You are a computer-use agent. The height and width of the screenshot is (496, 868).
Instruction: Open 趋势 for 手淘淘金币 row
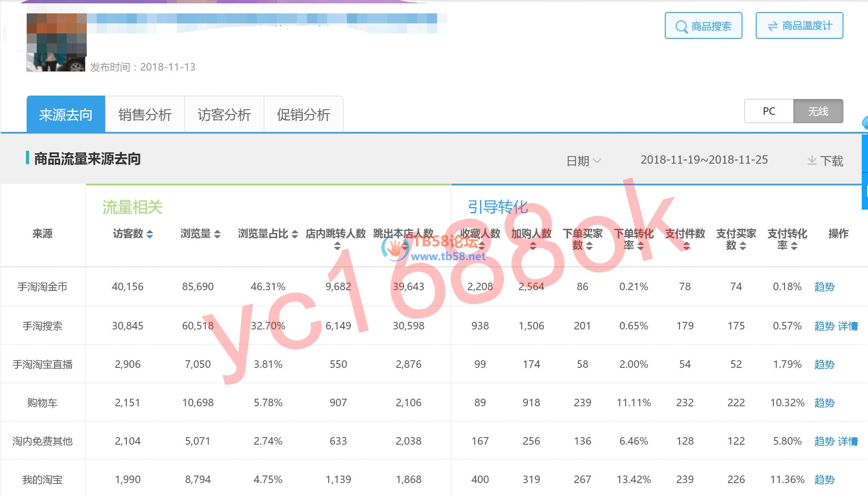(x=824, y=286)
